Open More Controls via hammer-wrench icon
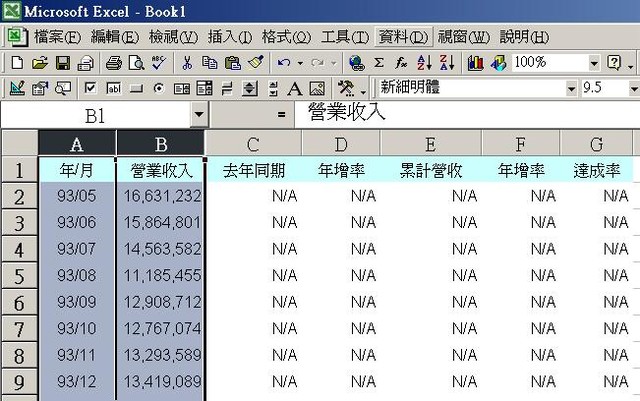The width and height of the screenshot is (640, 401). [x=346, y=88]
